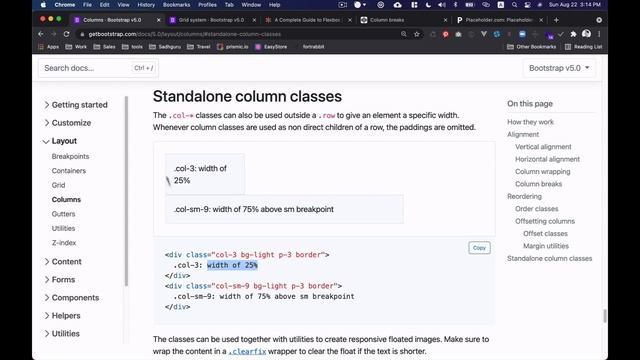Image resolution: width=640 pixels, height=360 pixels.
Task: Expand the Forms section
Action: click(60, 280)
